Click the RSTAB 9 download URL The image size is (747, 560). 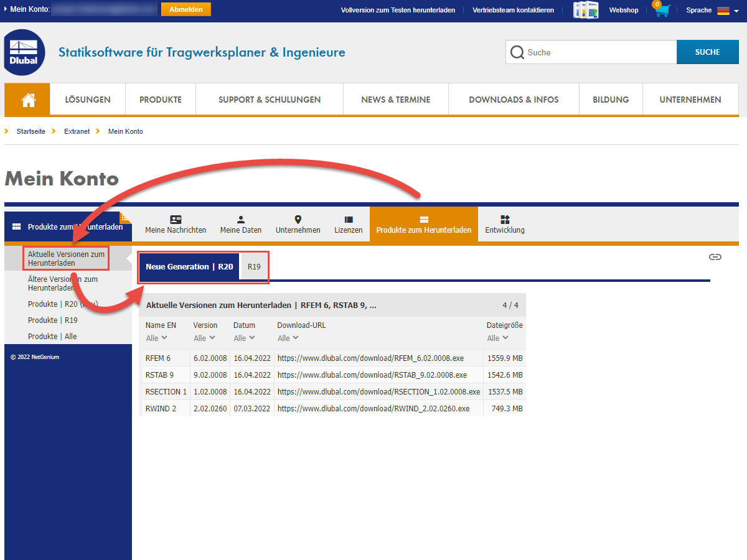pos(372,375)
